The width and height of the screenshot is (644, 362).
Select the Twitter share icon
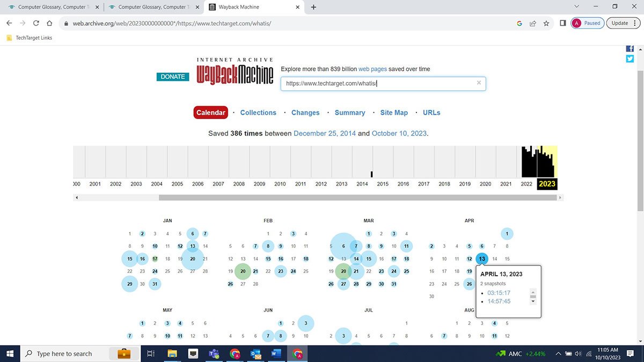(629, 59)
